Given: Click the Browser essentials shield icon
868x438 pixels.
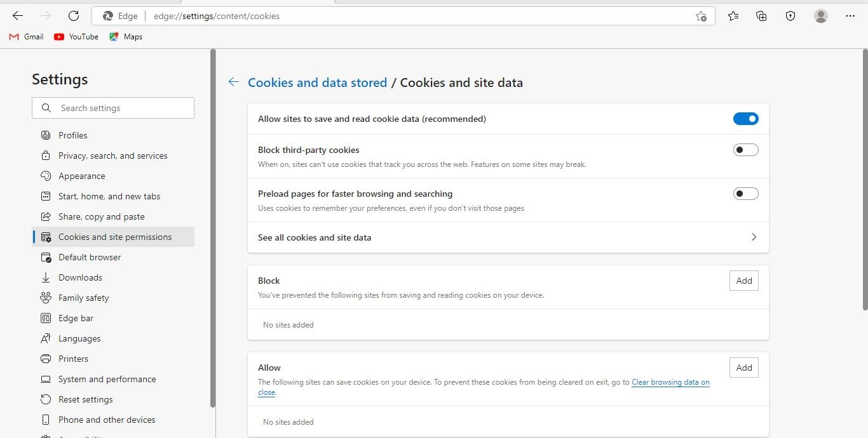Looking at the screenshot, I should tap(790, 16).
